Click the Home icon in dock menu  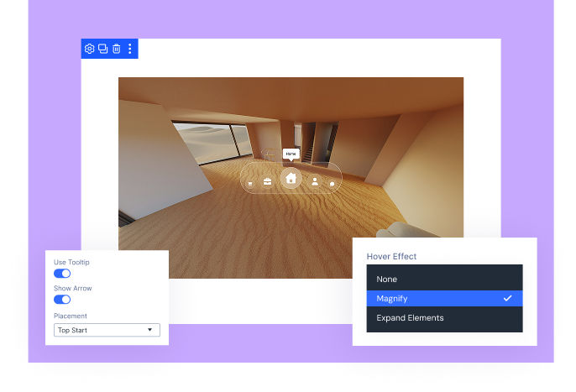click(291, 178)
